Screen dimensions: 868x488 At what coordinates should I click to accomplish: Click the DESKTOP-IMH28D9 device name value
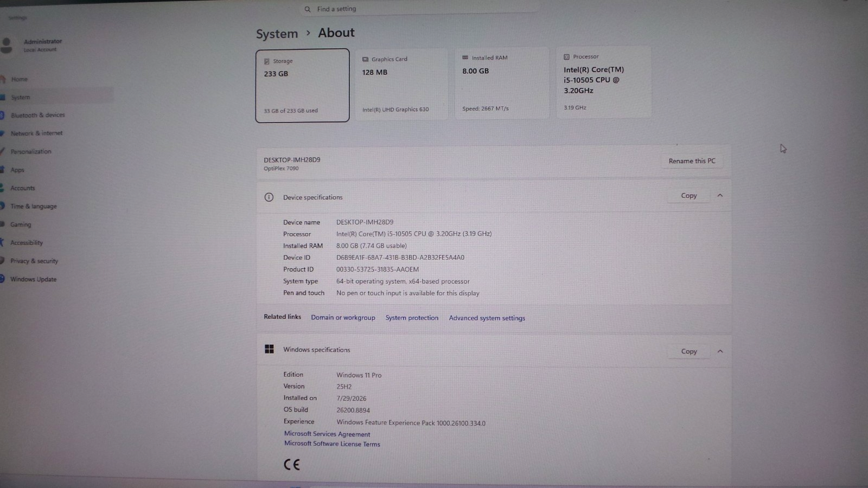pyautogui.click(x=365, y=222)
